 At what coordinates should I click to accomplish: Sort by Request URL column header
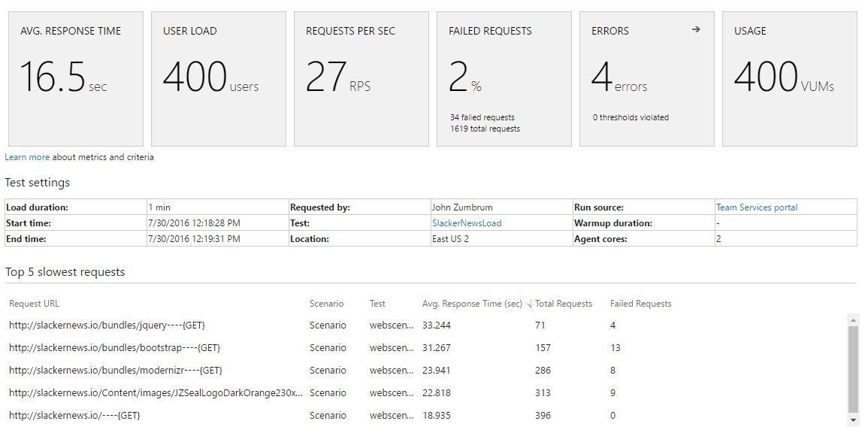(34, 304)
